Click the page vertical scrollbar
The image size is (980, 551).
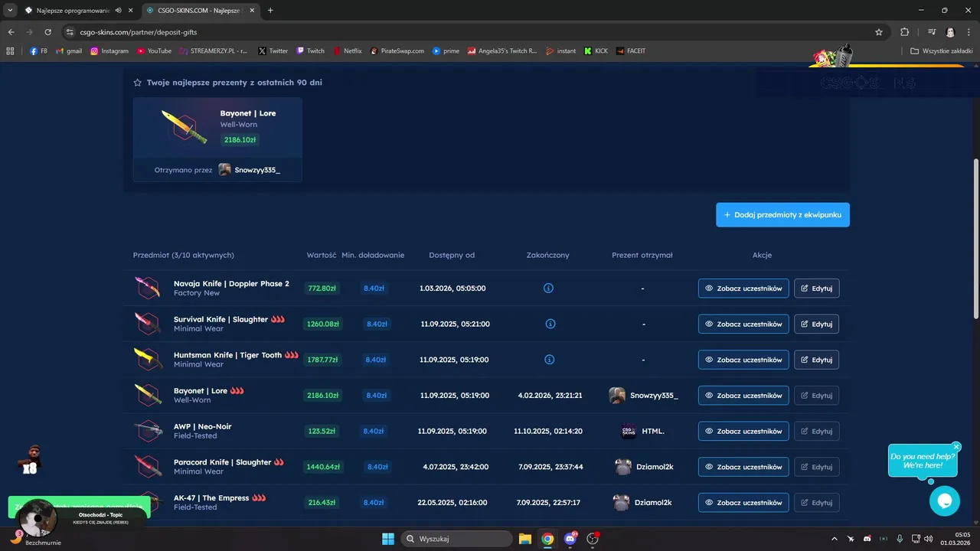(x=975, y=239)
